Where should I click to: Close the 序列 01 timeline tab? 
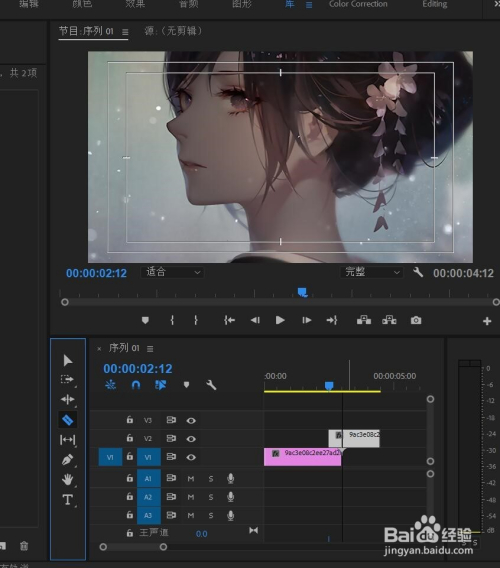coord(99,349)
